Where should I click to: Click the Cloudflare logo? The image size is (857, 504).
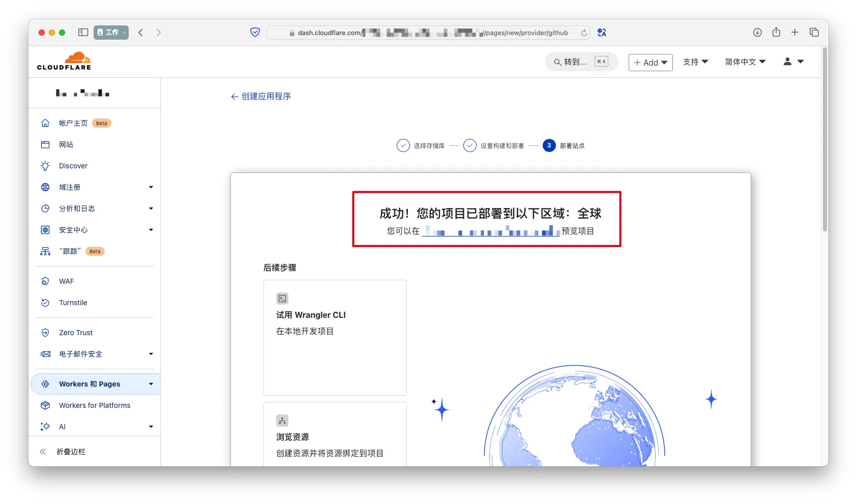pos(64,61)
